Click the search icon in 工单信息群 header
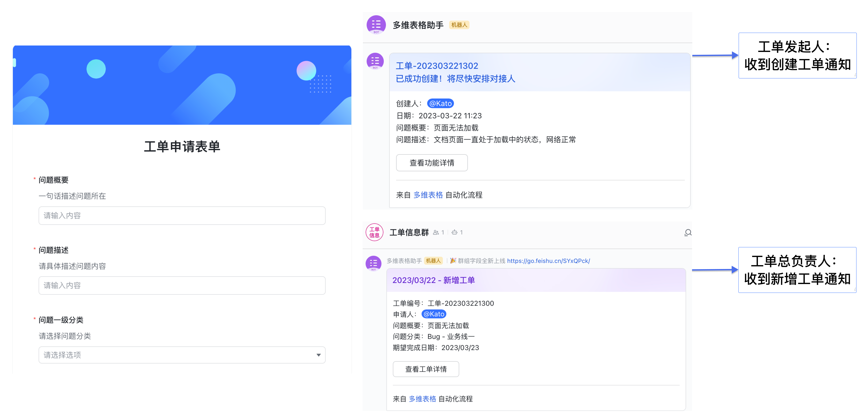The image size is (868, 420). [688, 232]
